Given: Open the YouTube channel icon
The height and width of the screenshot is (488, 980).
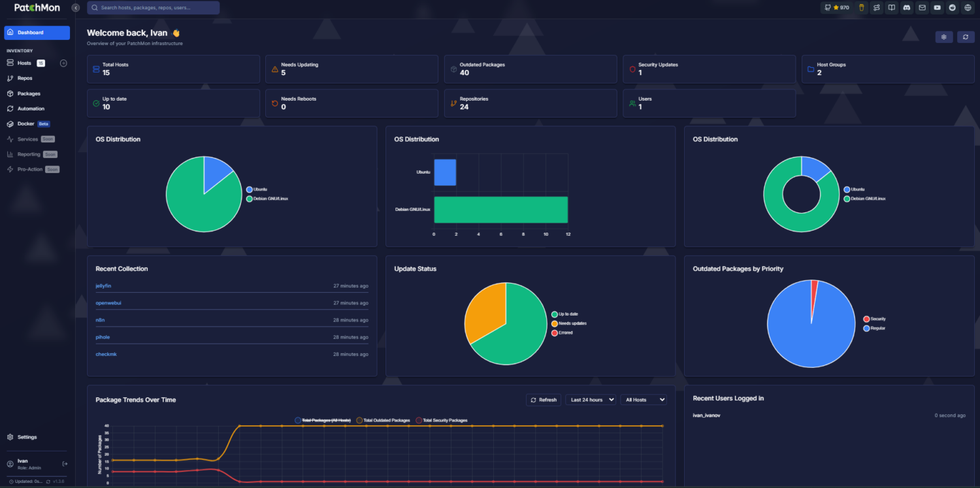Looking at the screenshot, I should pos(938,8).
